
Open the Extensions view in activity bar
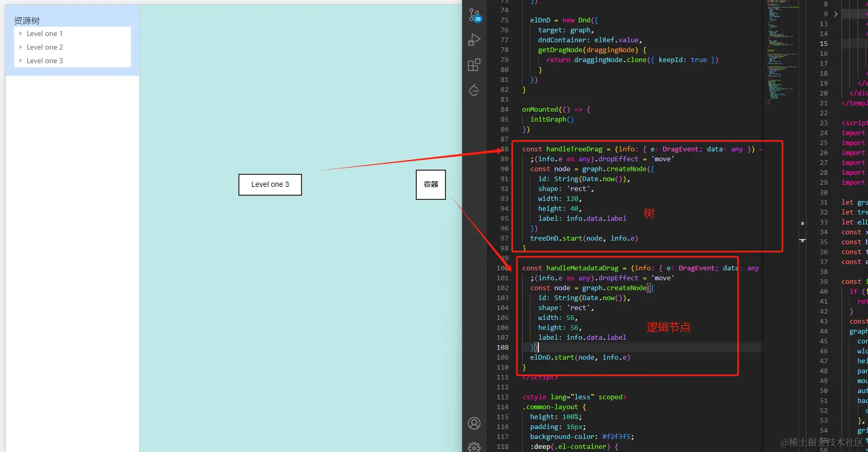pyautogui.click(x=474, y=65)
